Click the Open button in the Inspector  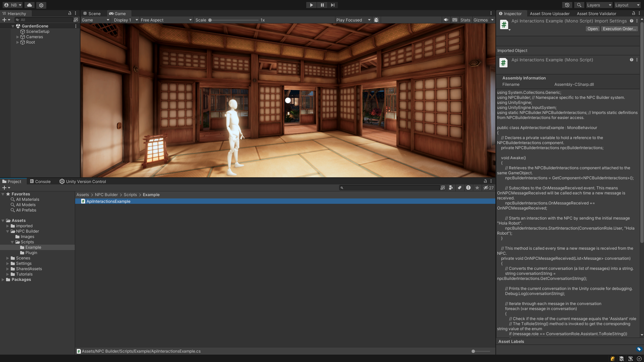pyautogui.click(x=592, y=28)
